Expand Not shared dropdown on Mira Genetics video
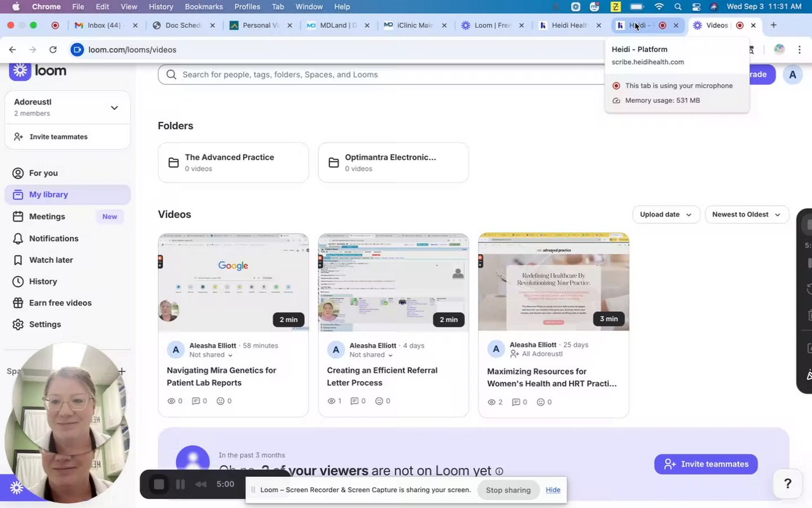 211,355
